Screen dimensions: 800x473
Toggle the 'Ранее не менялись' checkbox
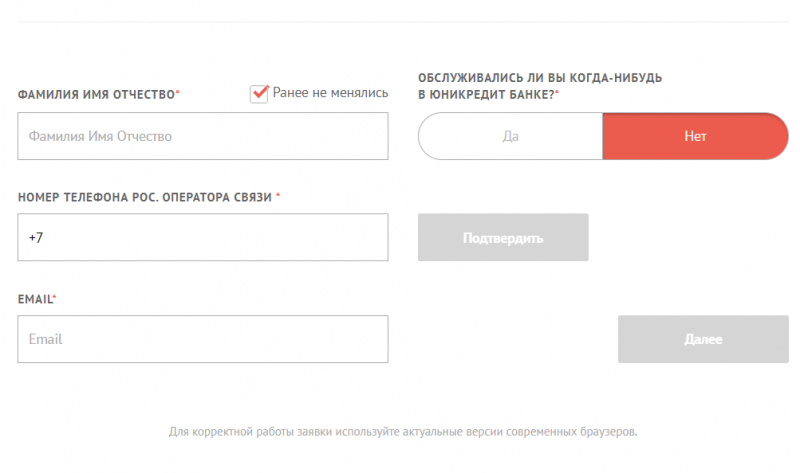point(259,93)
